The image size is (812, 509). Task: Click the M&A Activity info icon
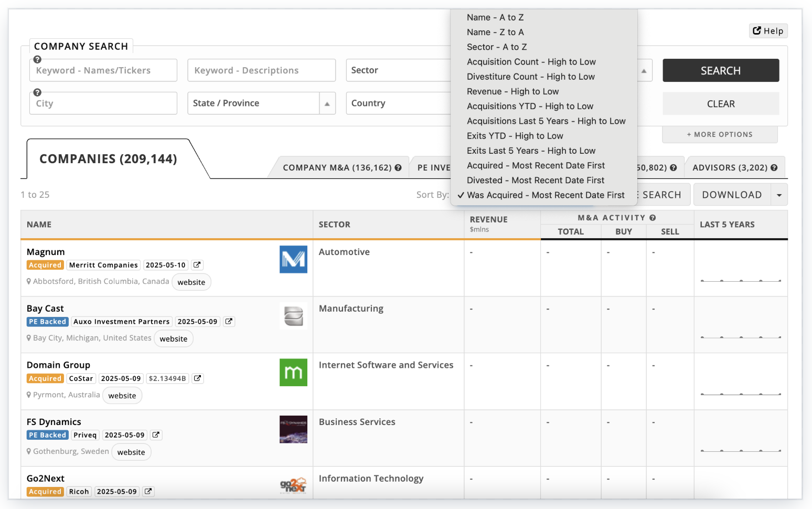(653, 218)
